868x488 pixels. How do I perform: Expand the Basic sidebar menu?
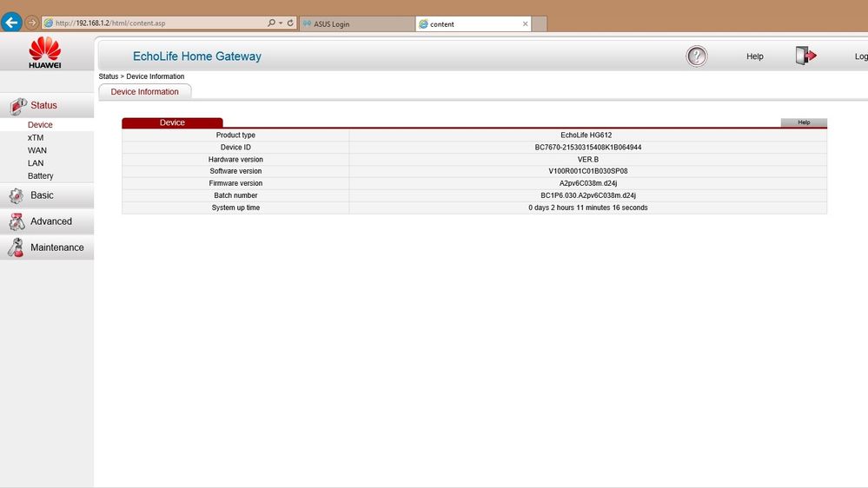(42, 195)
